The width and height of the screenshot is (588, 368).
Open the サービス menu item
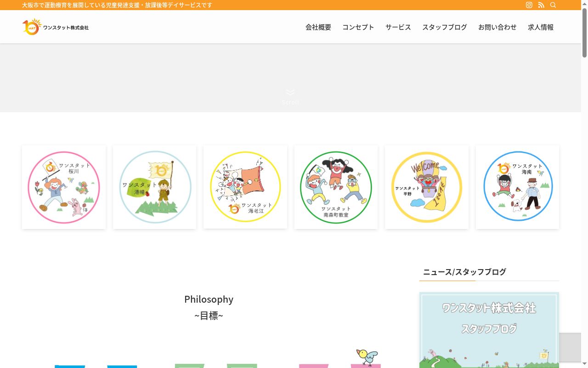tap(398, 27)
